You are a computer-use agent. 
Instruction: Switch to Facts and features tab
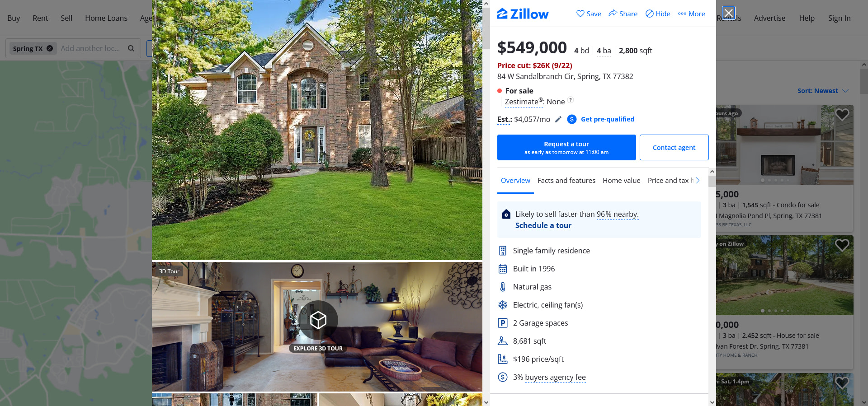566,180
